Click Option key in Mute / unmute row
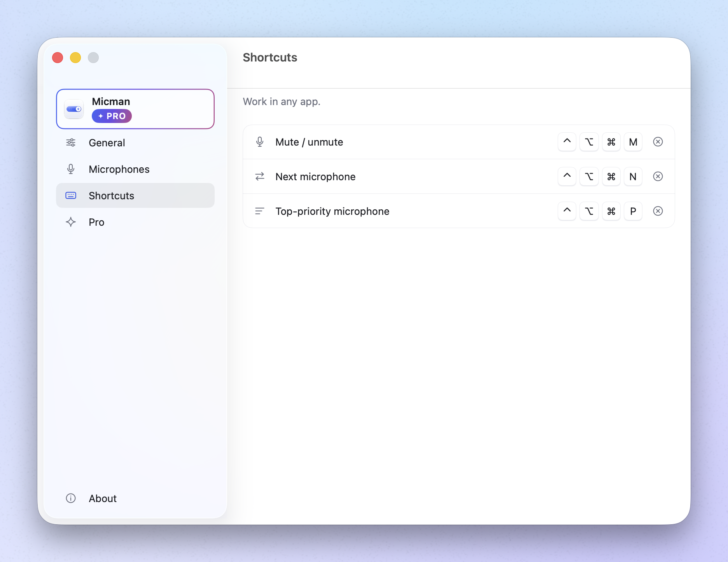This screenshot has height=562, width=728. (589, 142)
